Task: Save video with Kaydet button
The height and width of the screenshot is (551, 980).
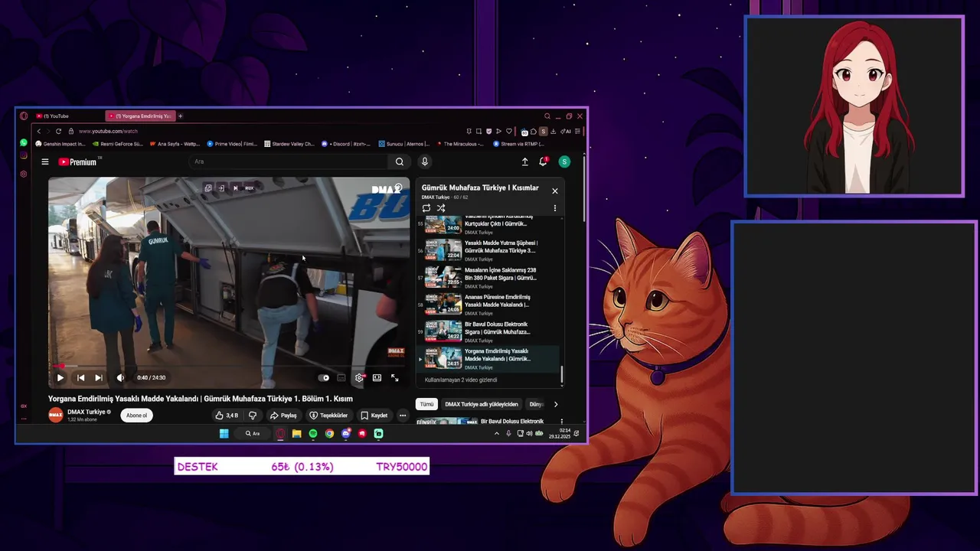Action: coord(374,416)
